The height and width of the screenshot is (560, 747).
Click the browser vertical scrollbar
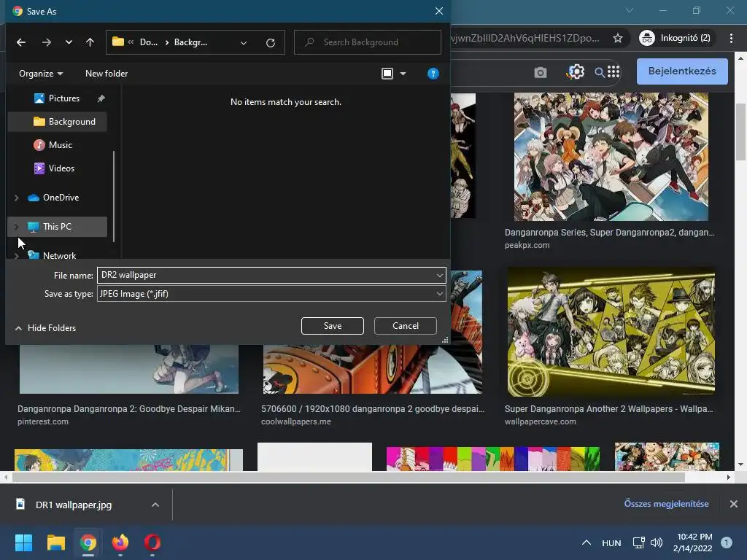[740, 133]
